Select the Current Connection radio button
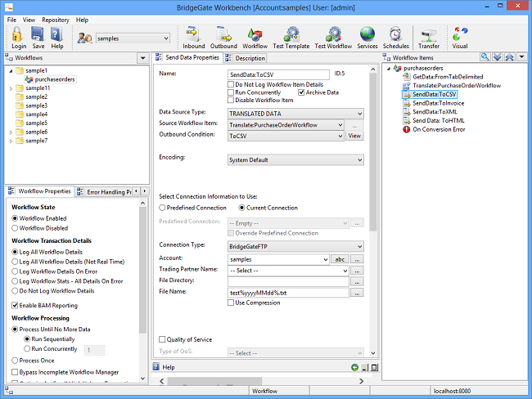 point(241,208)
